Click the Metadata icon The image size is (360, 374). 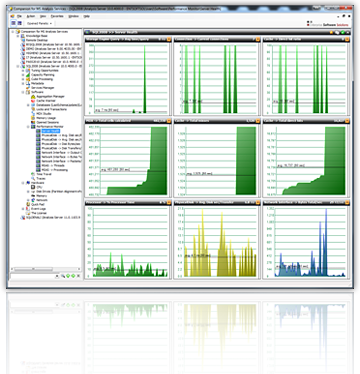click(28, 83)
